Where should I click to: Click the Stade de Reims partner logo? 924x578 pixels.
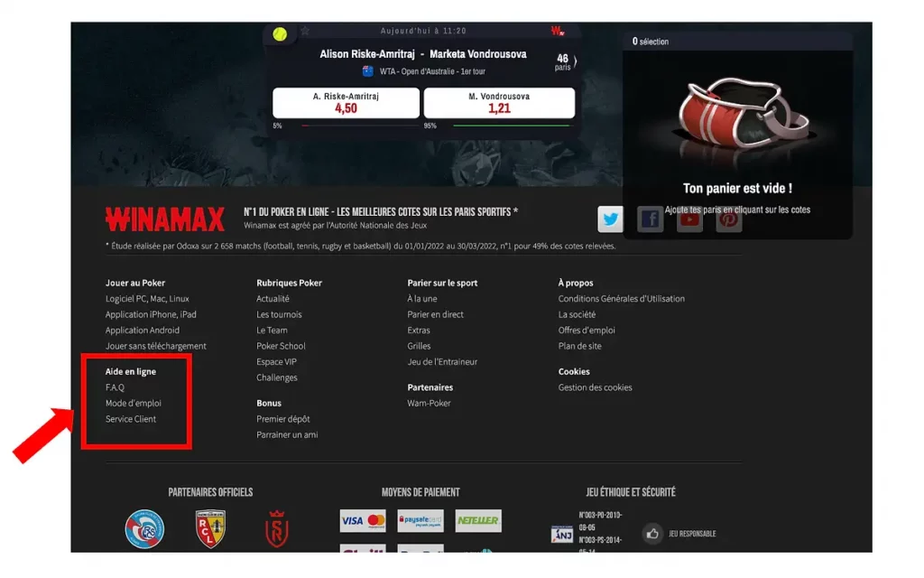[275, 529]
